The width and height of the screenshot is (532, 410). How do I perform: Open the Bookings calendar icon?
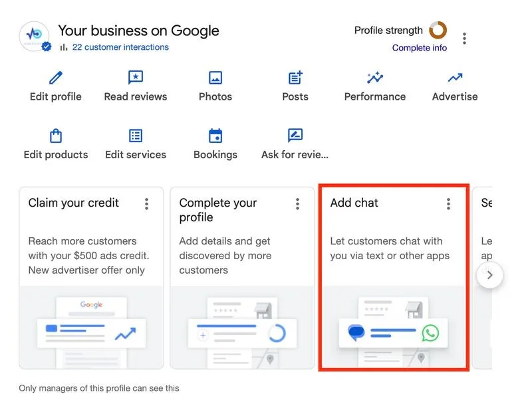click(x=215, y=136)
